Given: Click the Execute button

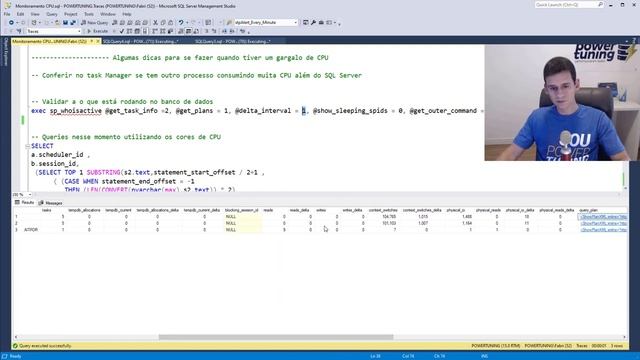Looking at the screenshot, I should (98, 31).
